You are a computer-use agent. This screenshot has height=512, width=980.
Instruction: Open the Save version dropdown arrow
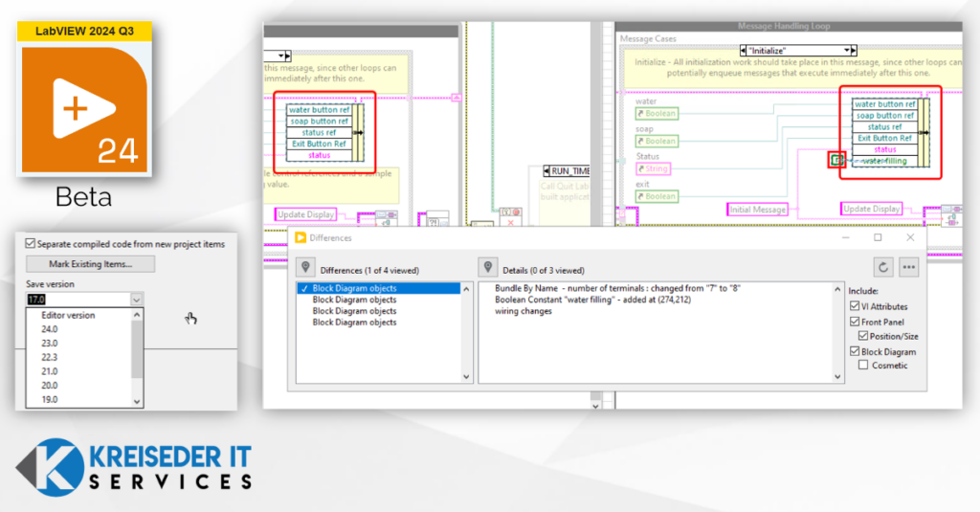(136, 299)
